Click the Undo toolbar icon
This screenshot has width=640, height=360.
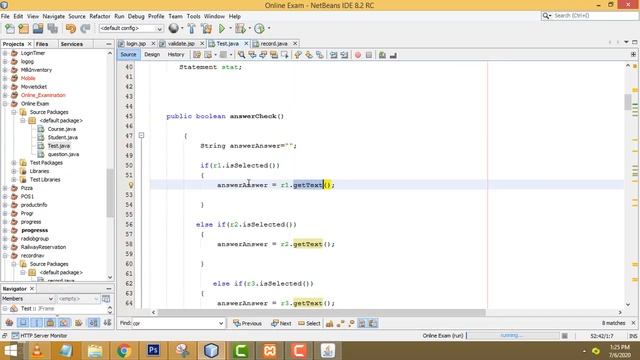(71, 29)
